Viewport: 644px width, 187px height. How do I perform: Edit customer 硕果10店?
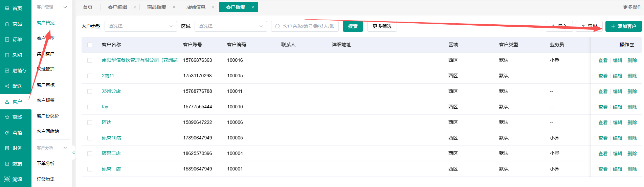(x=618, y=138)
